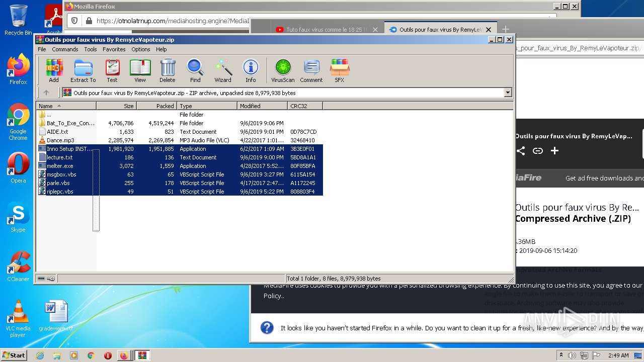
Task: Click the Delete toolbar icon
Action: point(168,71)
